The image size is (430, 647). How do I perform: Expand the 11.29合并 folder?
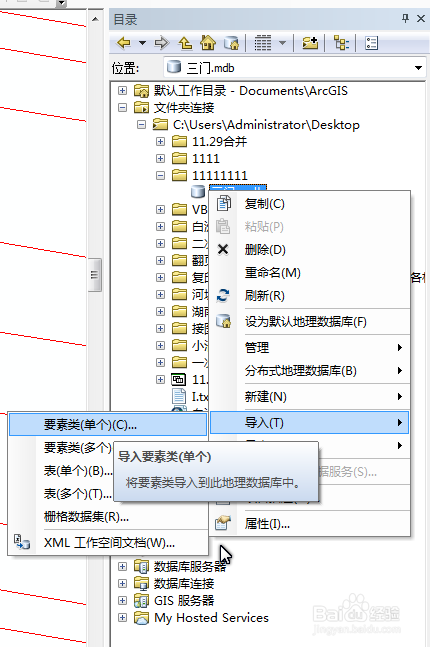[x=161, y=142]
